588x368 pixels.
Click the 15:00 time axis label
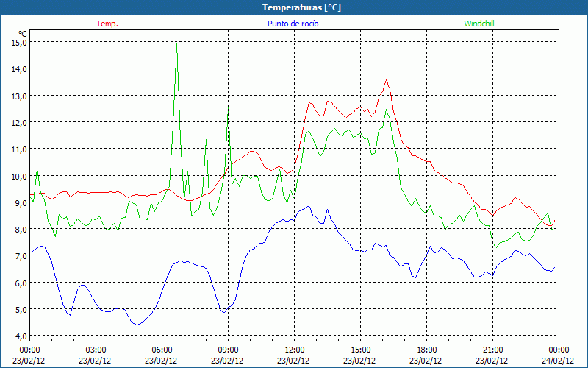360,350
